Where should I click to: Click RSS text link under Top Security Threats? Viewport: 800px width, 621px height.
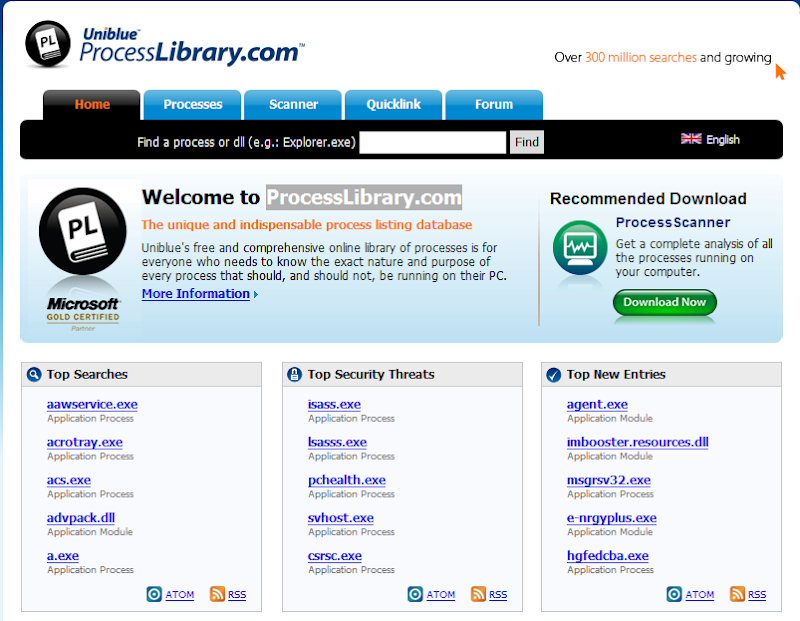[498, 594]
